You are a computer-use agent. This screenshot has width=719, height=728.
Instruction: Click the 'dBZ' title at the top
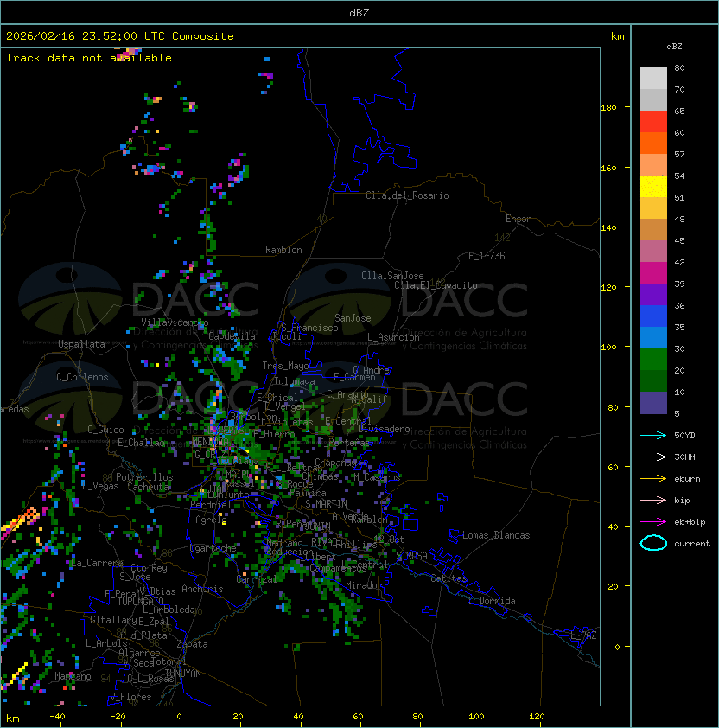(359, 12)
